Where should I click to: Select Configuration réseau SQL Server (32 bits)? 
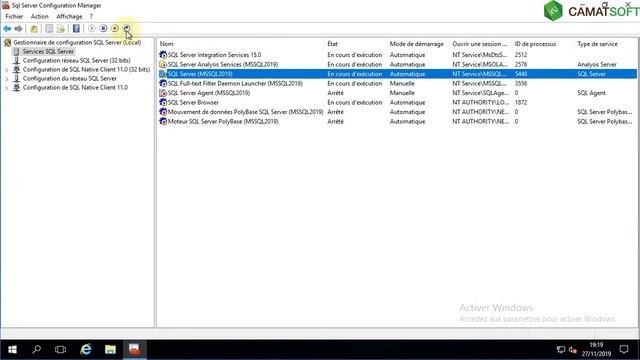point(76,60)
